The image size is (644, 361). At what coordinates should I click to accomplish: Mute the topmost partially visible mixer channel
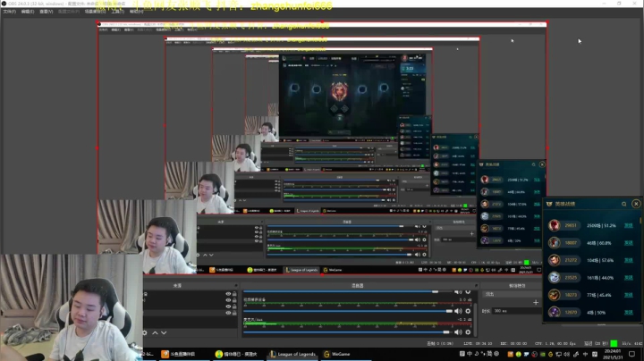pyautogui.click(x=458, y=291)
